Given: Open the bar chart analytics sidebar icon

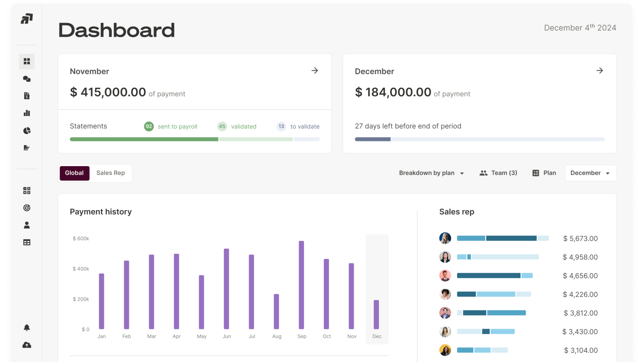Looking at the screenshot, I should 27,113.
